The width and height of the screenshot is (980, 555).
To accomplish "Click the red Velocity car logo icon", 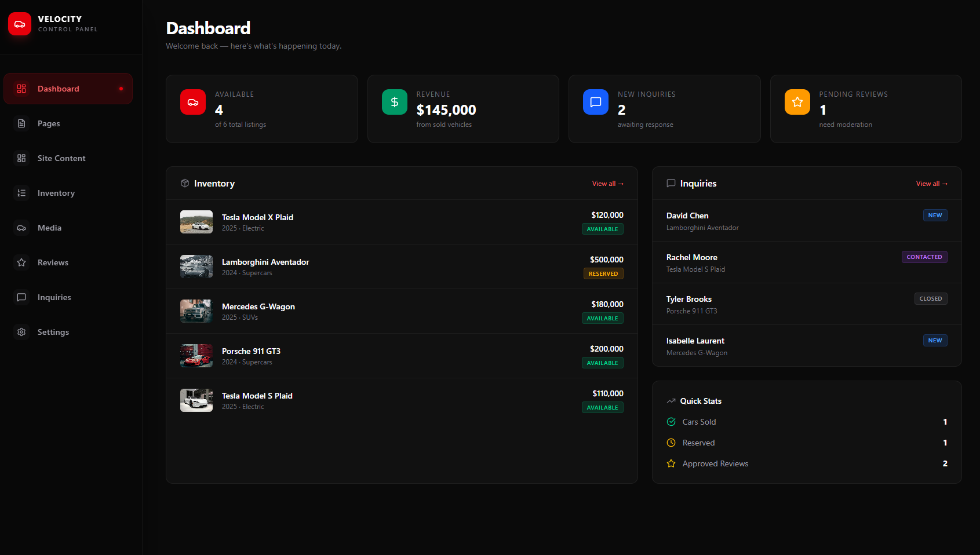I will (20, 24).
